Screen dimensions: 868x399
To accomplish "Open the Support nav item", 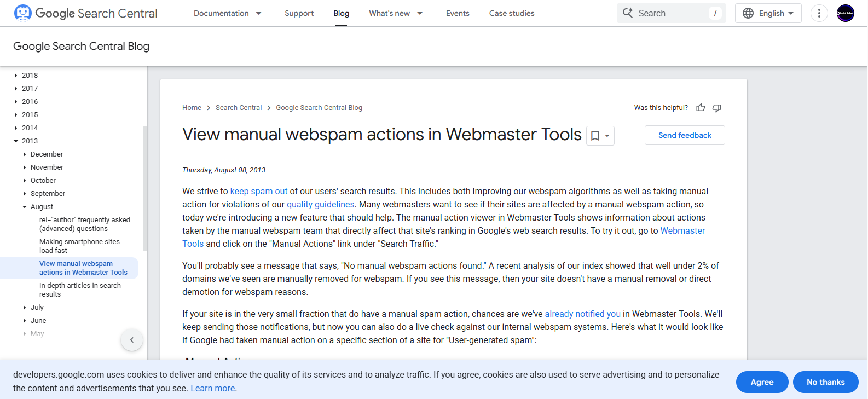I will [x=299, y=13].
